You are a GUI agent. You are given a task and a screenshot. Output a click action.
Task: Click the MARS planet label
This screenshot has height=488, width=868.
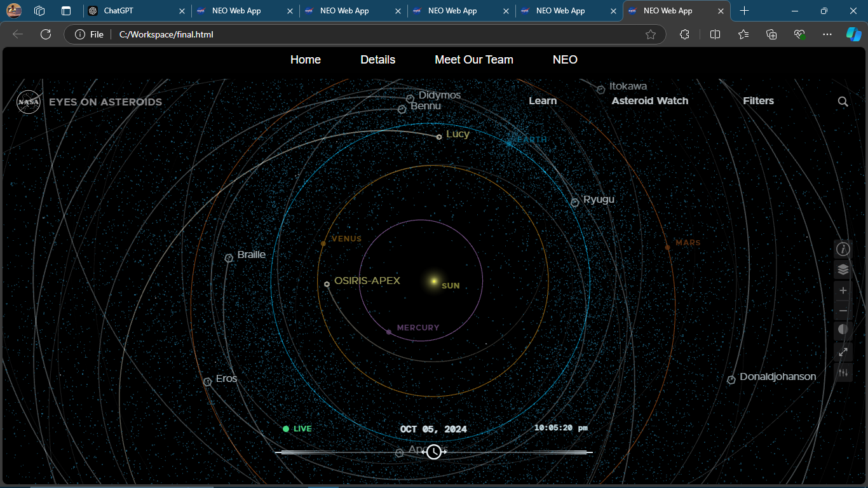pos(688,243)
